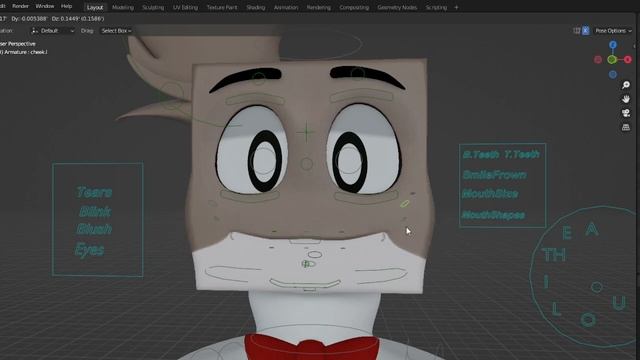
Task: Click the TH shape on the phoneme wheel
Action: pos(554,255)
